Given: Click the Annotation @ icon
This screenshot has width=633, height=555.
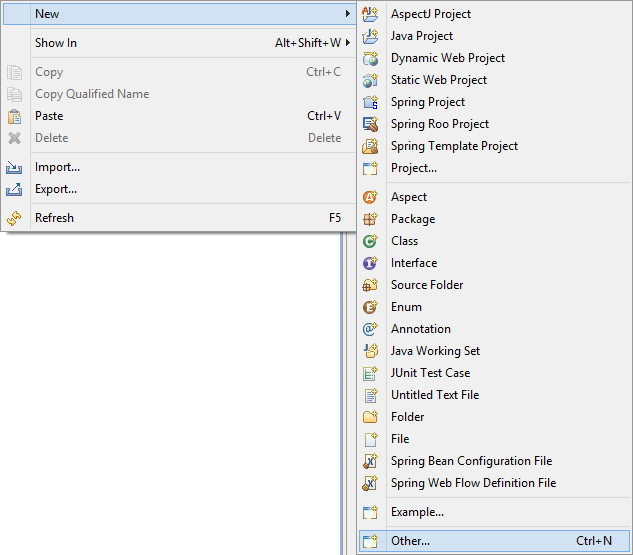Looking at the screenshot, I should pyautogui.click(x=370, y=329).
